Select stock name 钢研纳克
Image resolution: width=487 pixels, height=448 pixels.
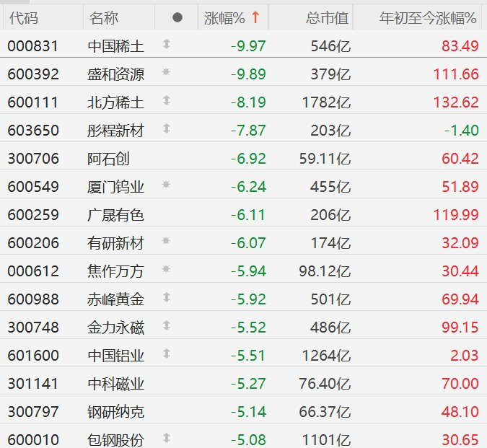click(116, 412)
